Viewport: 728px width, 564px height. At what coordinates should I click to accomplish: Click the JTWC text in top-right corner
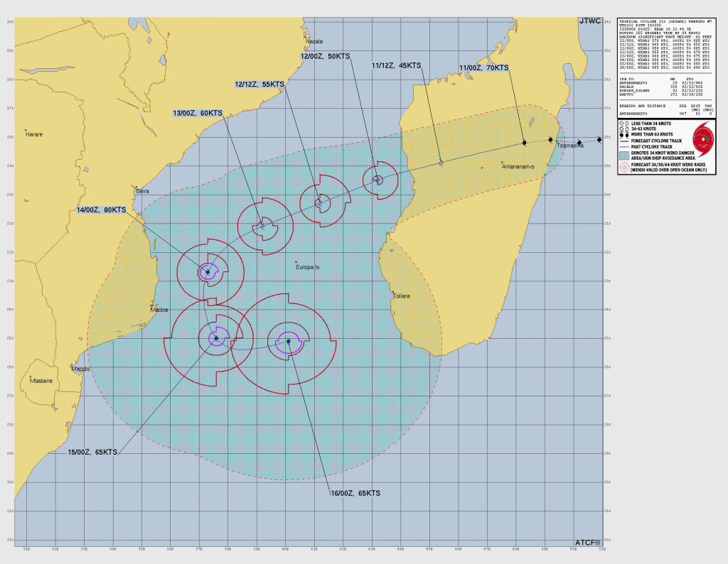tap(589, 21)
